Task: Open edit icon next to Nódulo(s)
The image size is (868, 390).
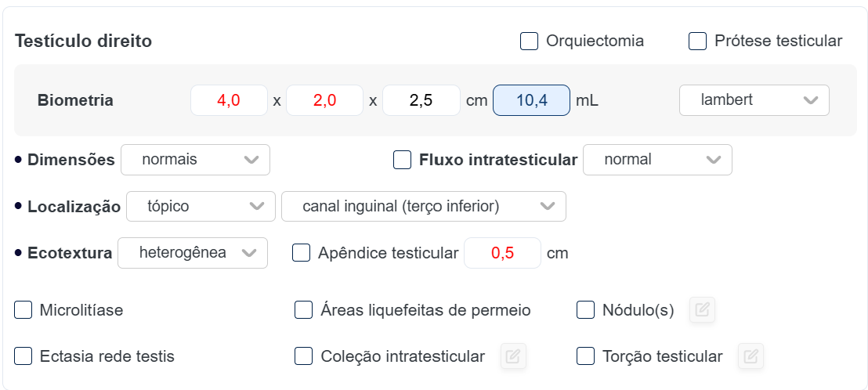Action: (x=702, y=310)
